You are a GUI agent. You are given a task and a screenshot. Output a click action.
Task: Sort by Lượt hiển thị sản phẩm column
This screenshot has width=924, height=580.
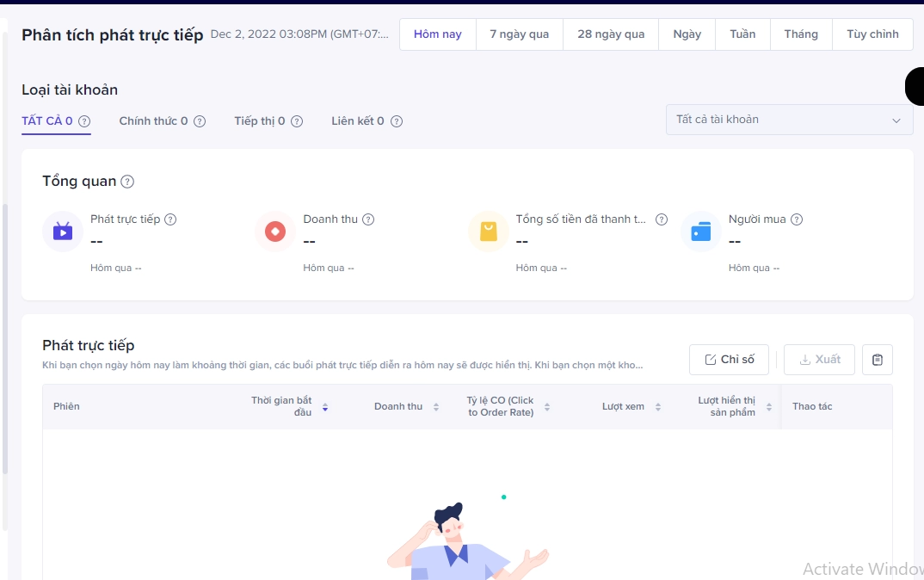click(769, 407)
